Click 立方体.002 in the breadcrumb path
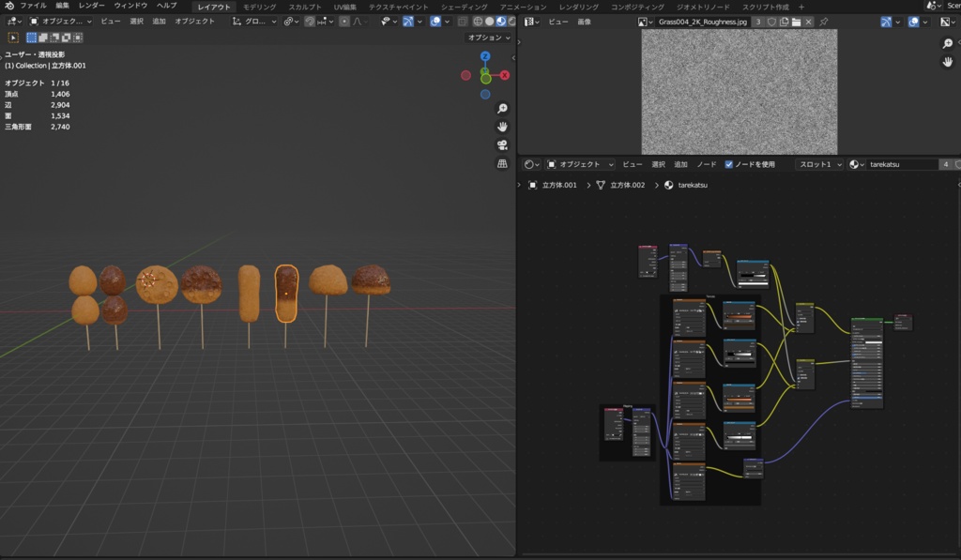The width and height of the screenshot is (961, 560). [626, 185]
